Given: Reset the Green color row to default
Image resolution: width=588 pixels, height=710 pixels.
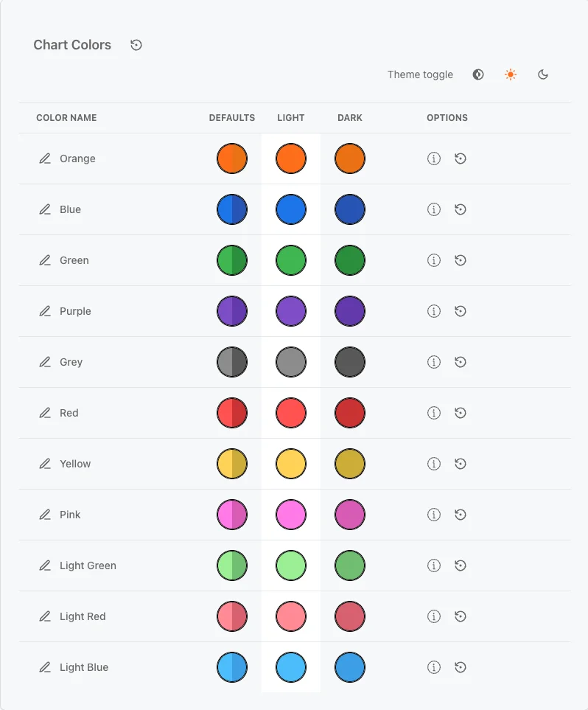Looking at the screenshot, I should [x=461, y=260].
